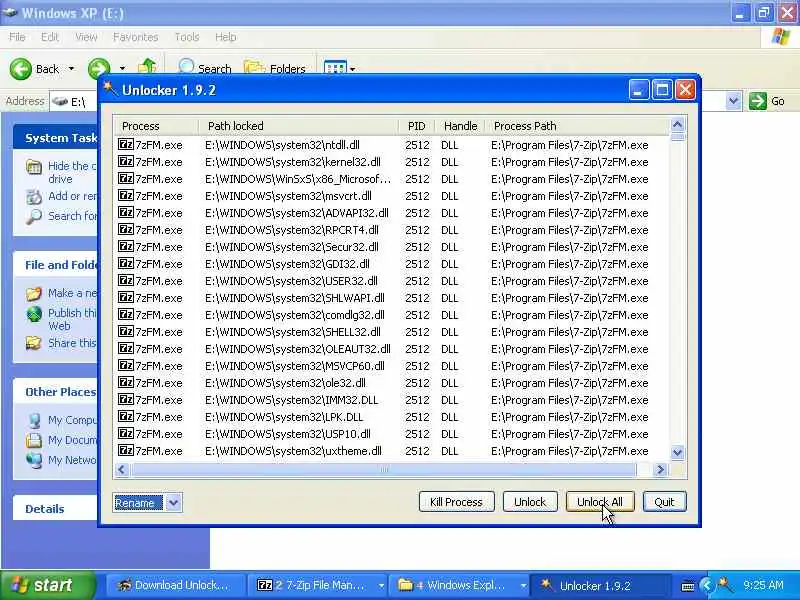The height and width of the screenshot is (600, 800).
Task: Click the 7z icon on uxtheme.dll row
Action: (x=126, y=451)
